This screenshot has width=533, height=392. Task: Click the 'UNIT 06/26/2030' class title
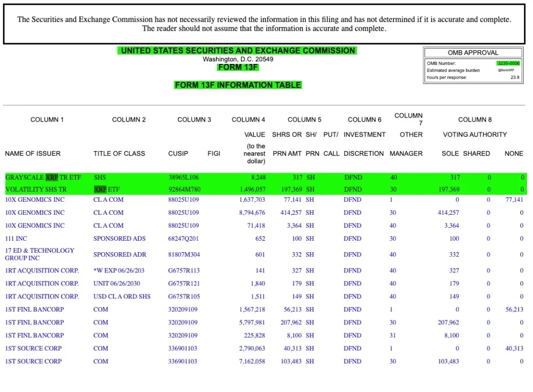(x=117, y=283)
